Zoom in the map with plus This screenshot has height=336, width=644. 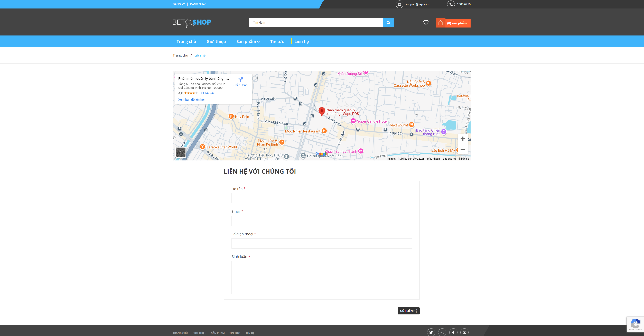(x=463, y=139)
